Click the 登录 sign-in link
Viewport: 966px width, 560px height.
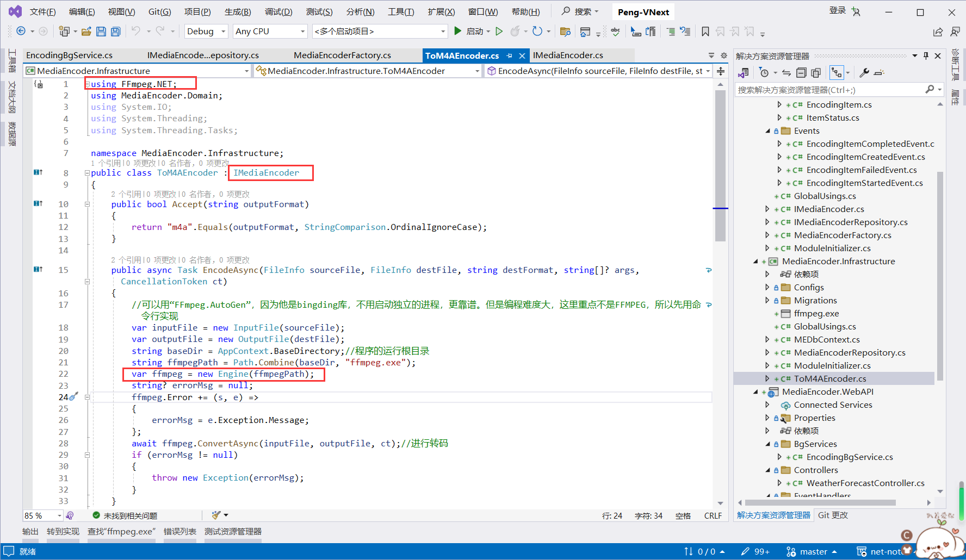click(838, 10)
